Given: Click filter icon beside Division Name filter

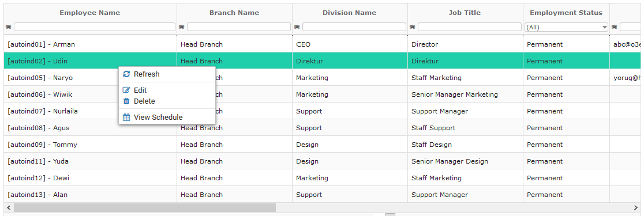Looking at the screenshot, I should tap(297, 26).
